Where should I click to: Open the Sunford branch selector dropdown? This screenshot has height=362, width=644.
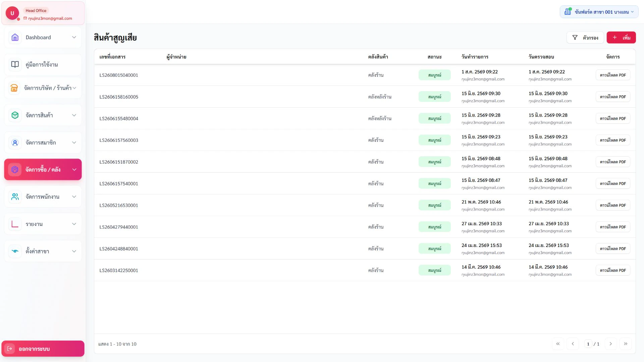pos(599,12)
